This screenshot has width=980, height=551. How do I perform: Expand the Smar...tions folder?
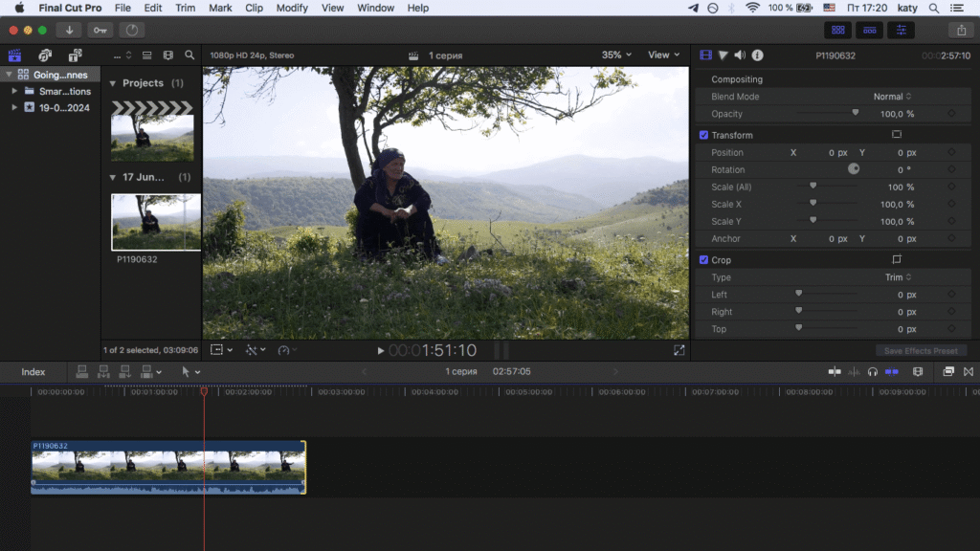coord(14,91)
